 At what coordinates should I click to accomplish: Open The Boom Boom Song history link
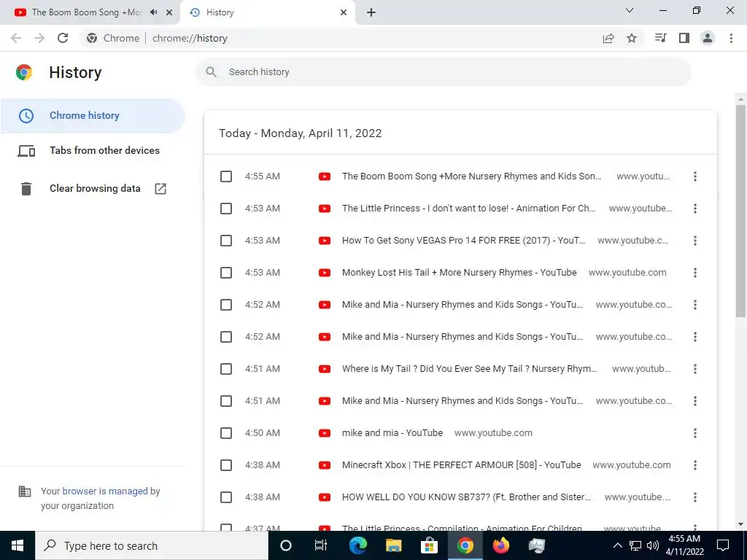coord(472,176)
